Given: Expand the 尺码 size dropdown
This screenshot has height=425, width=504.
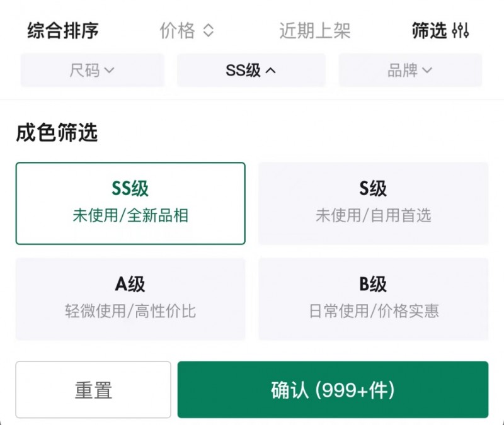Looking at the screenshot, I should click(x=93, y=71).
